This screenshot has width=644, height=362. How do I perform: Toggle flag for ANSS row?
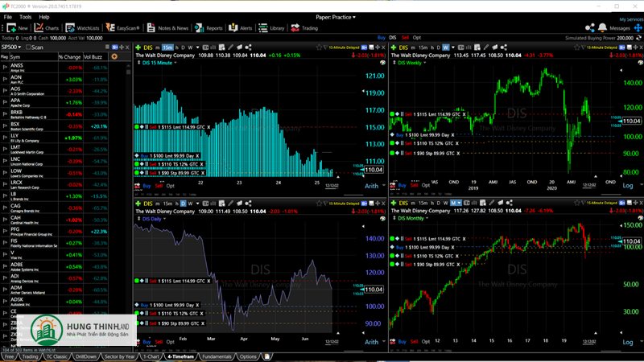(x=5, y=68)
